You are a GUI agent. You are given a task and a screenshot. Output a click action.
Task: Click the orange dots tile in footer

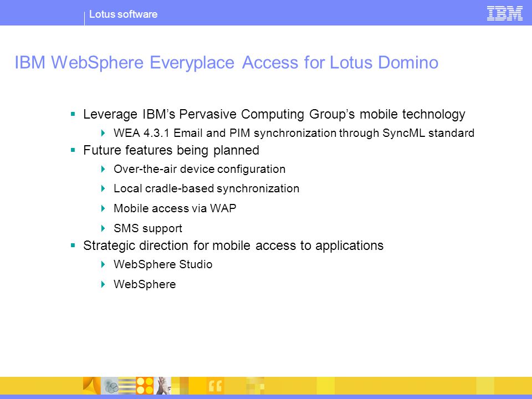click(x=145, y=386)
